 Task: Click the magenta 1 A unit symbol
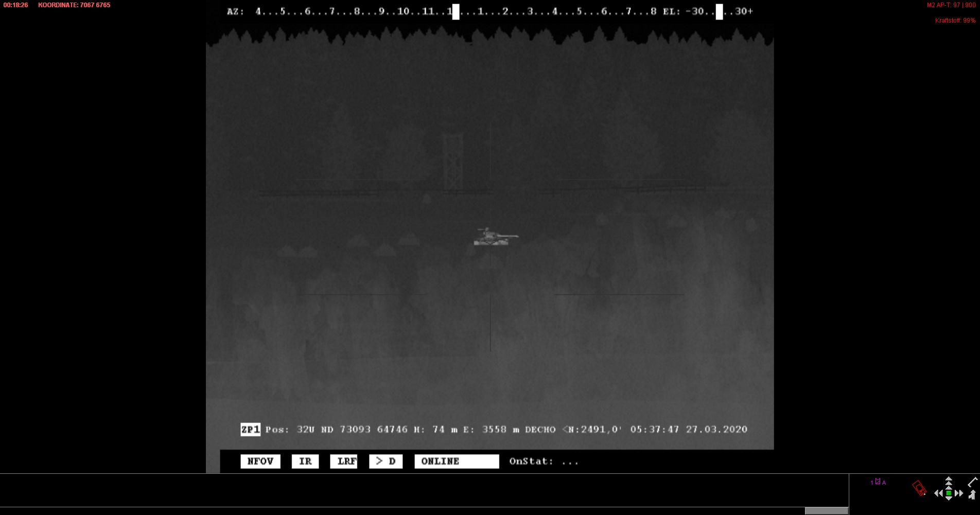[x=878, y=482]
